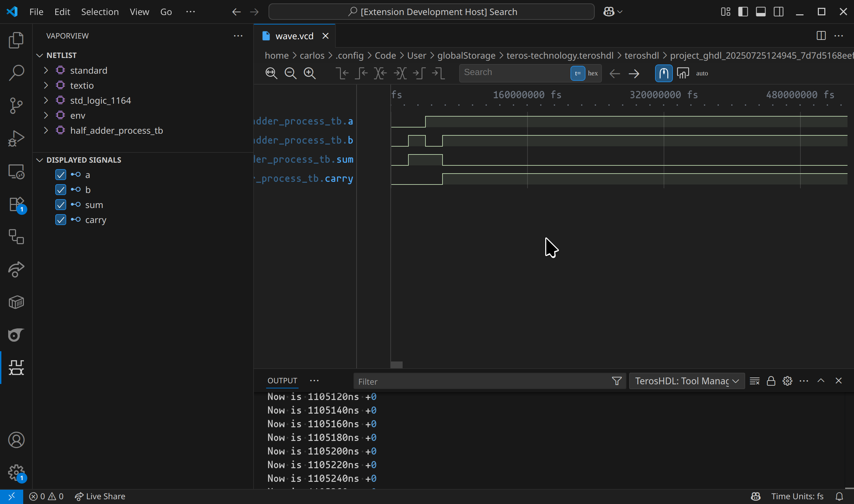
Task: Expand the textio netlist item
Action: [46, 85]
